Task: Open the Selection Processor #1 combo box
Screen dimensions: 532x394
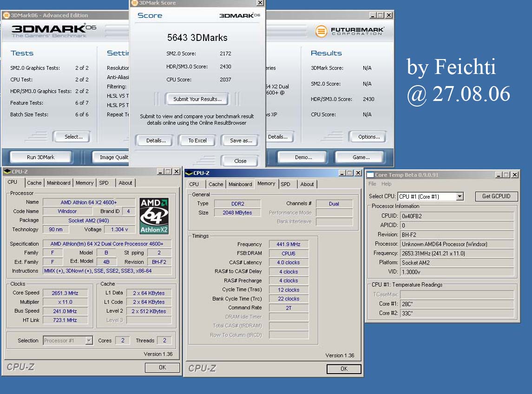Action: pos(68,341)
